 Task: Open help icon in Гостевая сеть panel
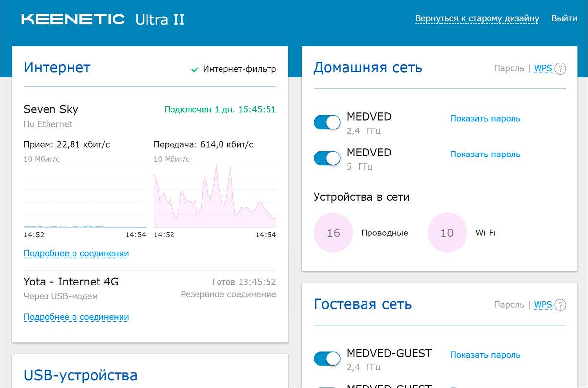tap(561, 305)
